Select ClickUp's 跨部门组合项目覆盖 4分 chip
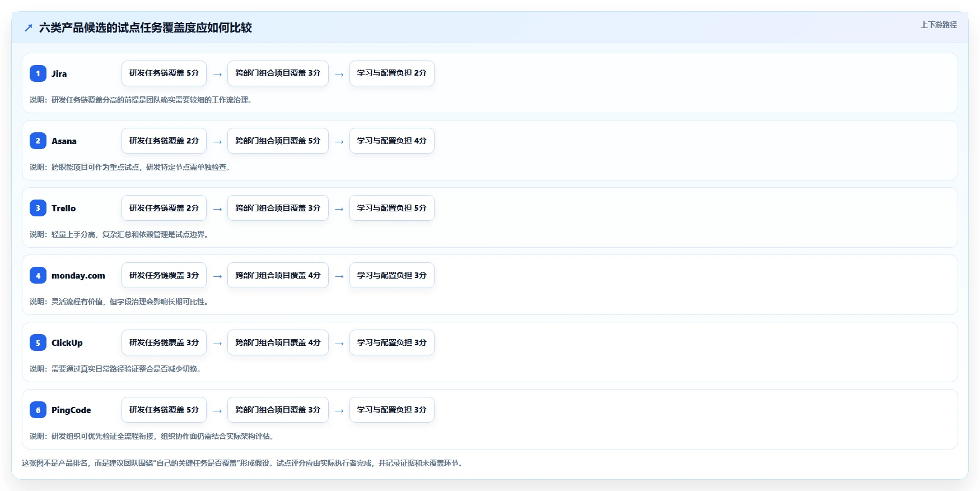 278,342
